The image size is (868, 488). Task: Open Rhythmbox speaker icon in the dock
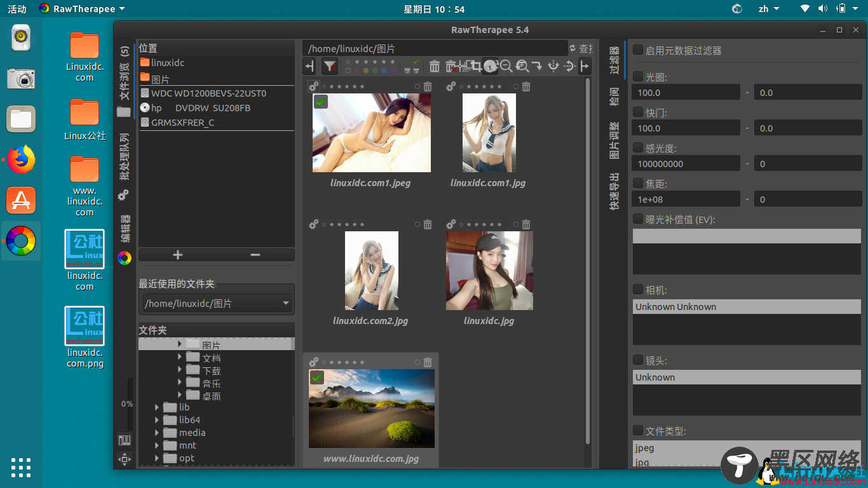(21, 37)
